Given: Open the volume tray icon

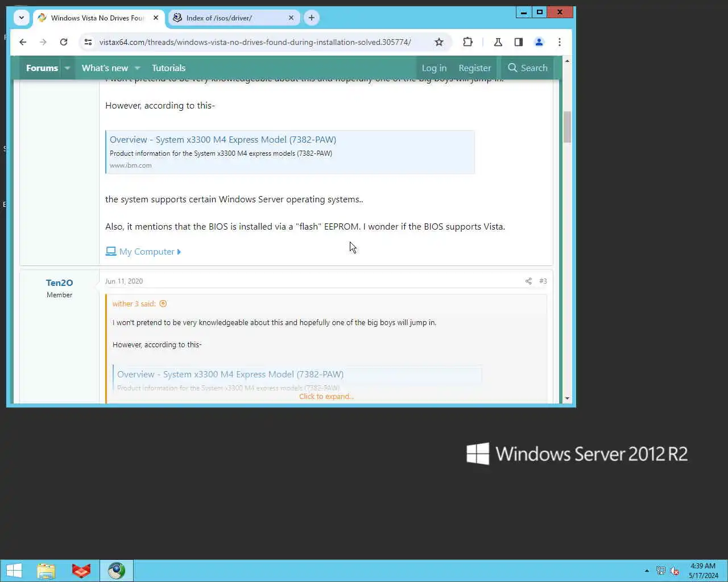Looking at the screenshot, I should pos(675,571).
